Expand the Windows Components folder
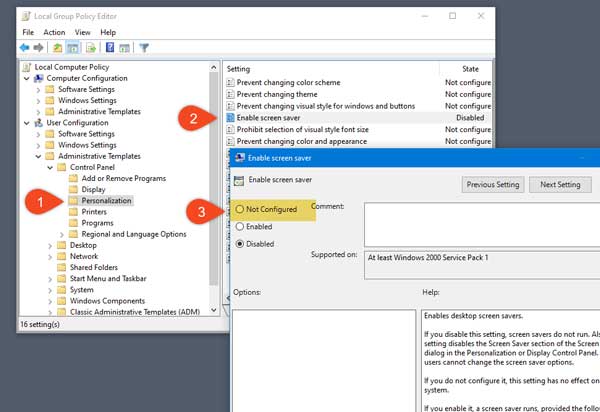This screenshot has width=600, height=412. click(50, 301)
